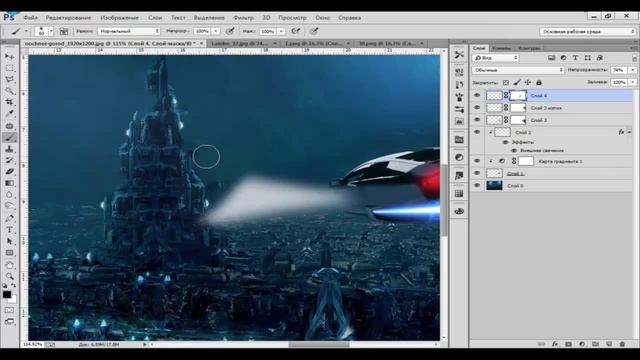Image resolution: width=640 pixels, height=360 pixels.
Task: Open the brush preset picker arrow
Action: (51, 31)
